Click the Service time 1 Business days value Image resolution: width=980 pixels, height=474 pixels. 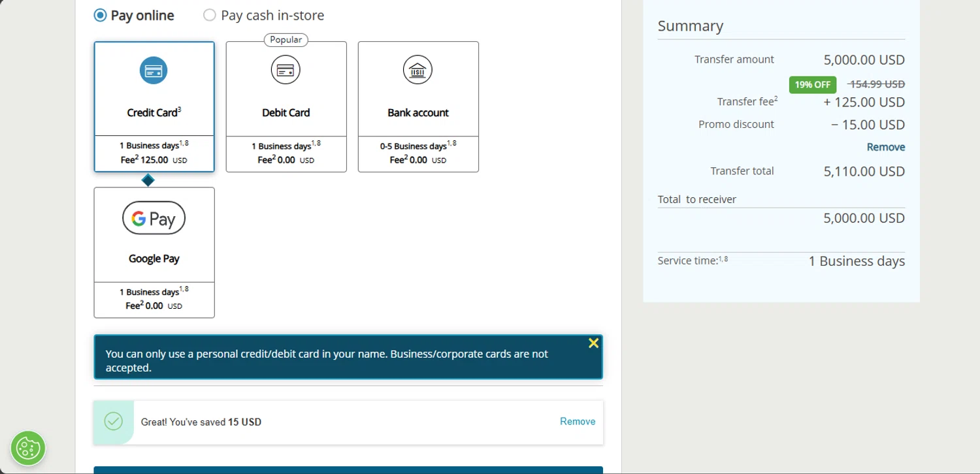(857, 261)
